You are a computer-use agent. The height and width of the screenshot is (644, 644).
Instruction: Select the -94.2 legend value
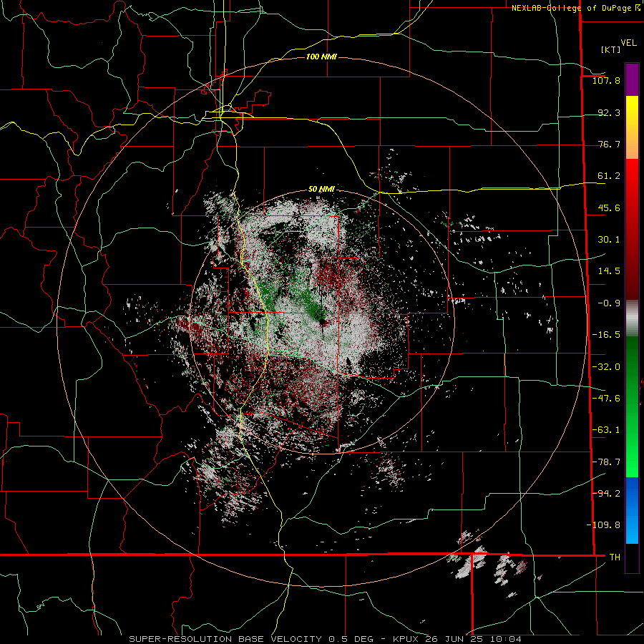coord(606,493)
